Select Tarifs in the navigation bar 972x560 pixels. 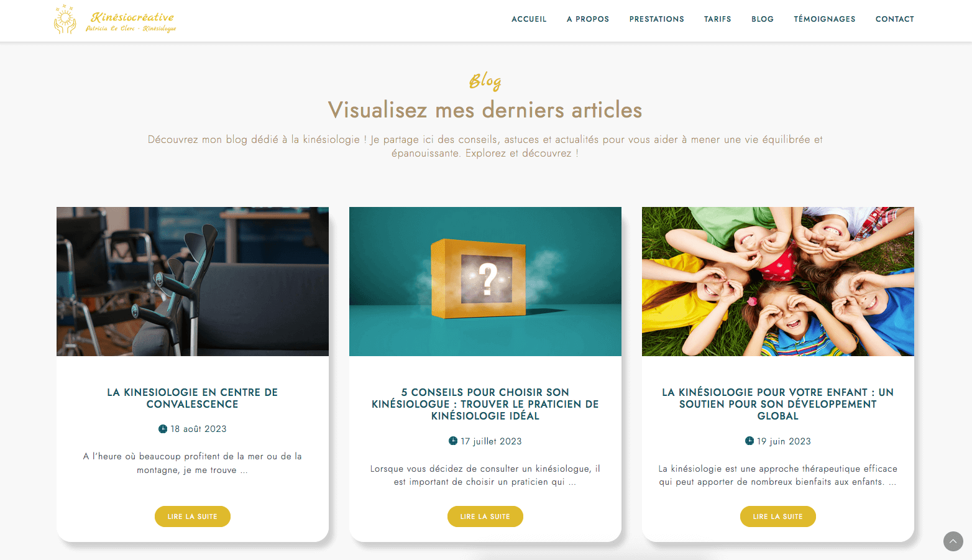pyautogui.click(x=717, y=19)
